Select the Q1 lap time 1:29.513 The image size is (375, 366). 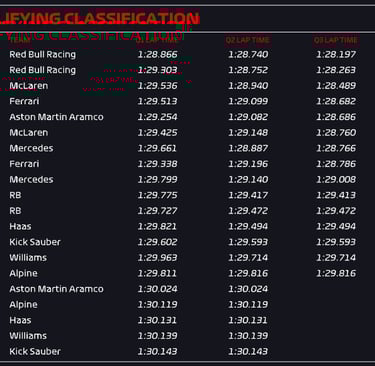tap(157, 101)
